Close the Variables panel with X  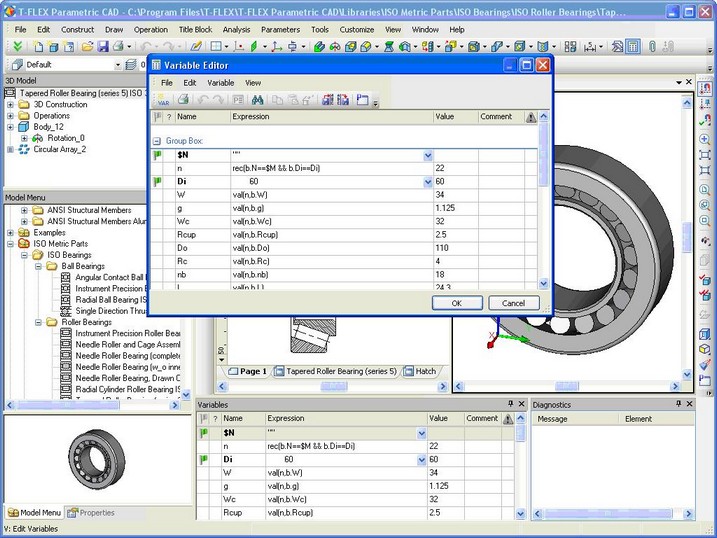coord(521,404)
